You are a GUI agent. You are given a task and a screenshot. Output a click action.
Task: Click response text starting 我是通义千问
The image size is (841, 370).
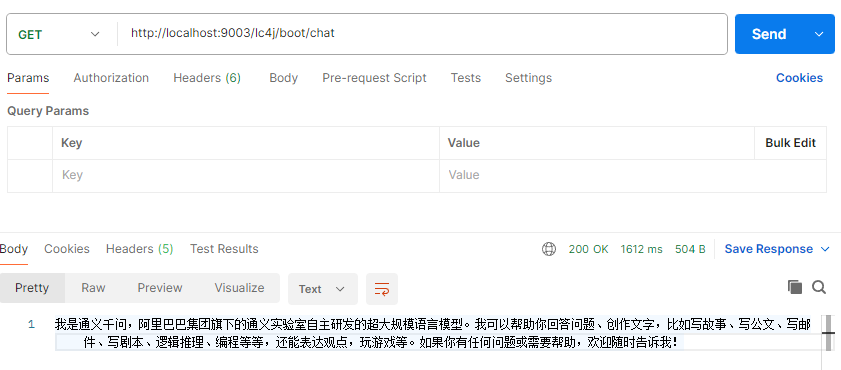(433, 333)
